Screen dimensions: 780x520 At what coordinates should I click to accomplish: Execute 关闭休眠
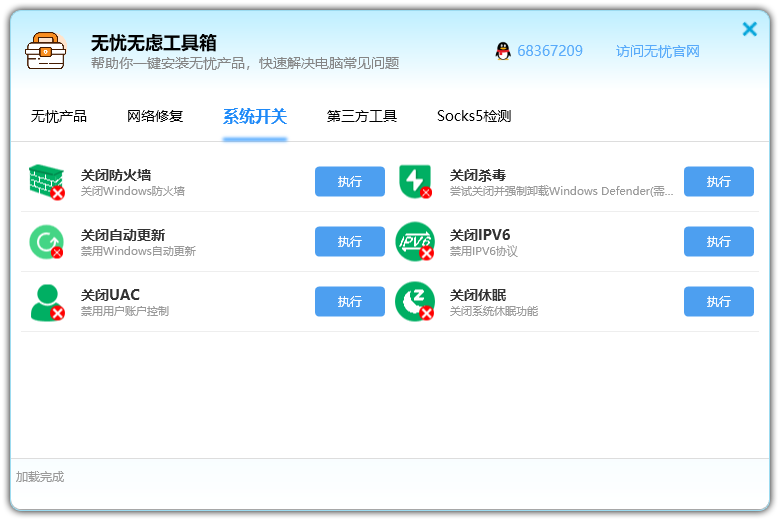click(719, 302)
